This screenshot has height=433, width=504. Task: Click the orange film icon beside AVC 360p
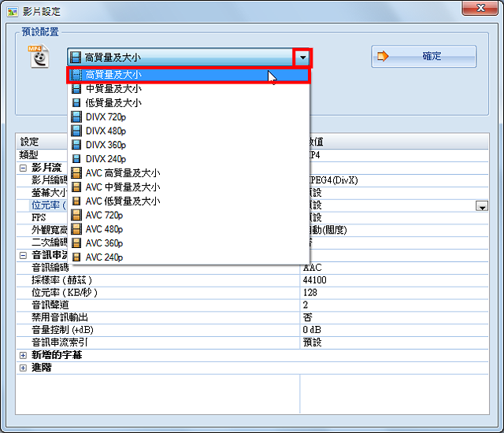[x=76, y=243]
